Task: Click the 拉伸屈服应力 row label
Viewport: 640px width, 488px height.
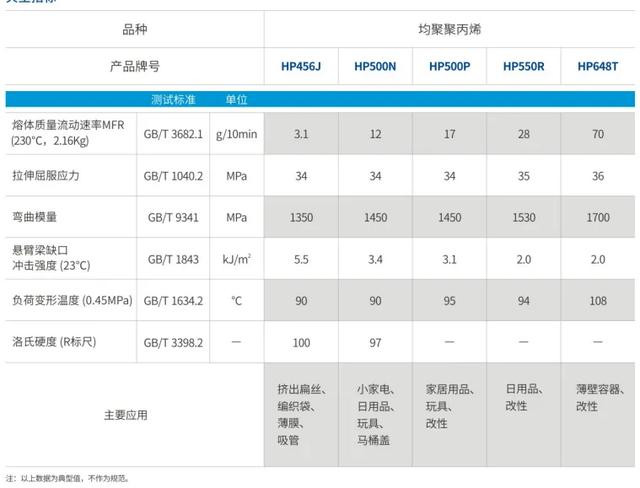Action: pyautogui.click(x=46, y=176)
